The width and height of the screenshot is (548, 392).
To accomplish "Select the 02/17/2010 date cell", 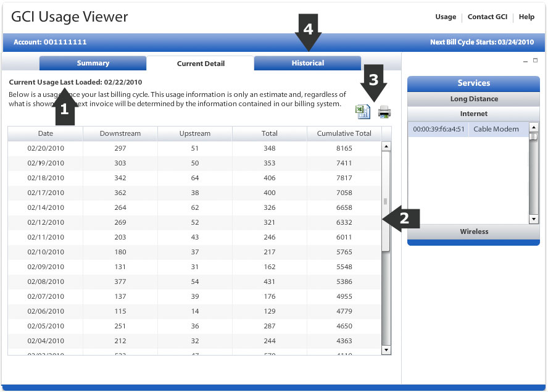I will click(x=46, y=193).
